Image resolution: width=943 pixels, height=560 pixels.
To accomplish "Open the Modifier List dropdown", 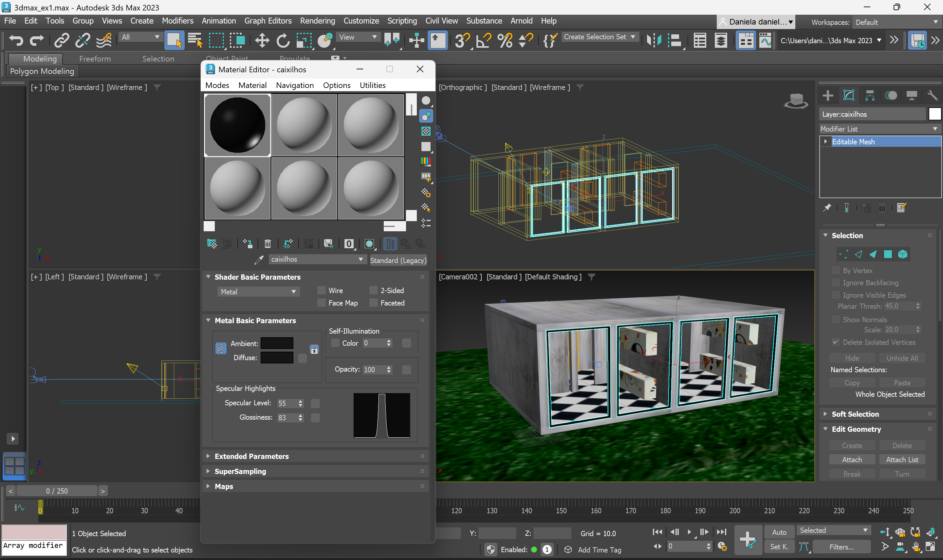I will click(878, 129).
